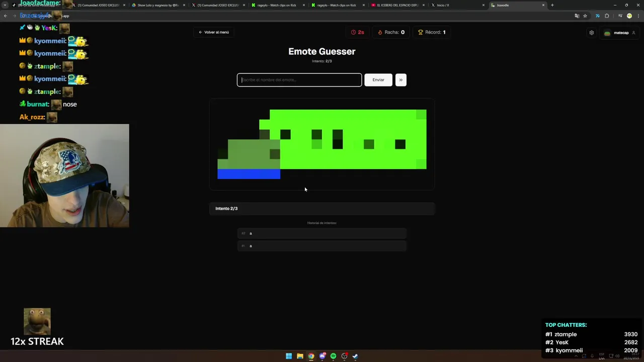Open the Chrome profile avatar
Image resolution: width=644 pixels, height=362 pixels.
pos(629,16)
